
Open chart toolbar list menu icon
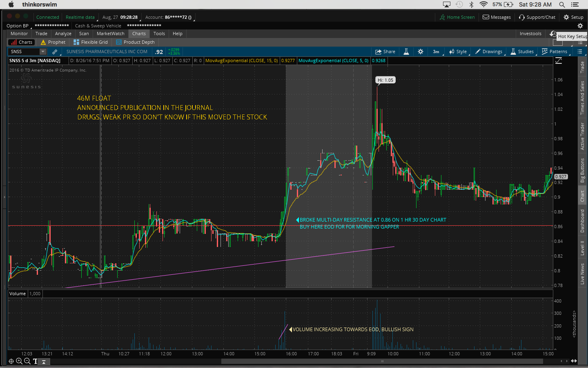[580, 52]
